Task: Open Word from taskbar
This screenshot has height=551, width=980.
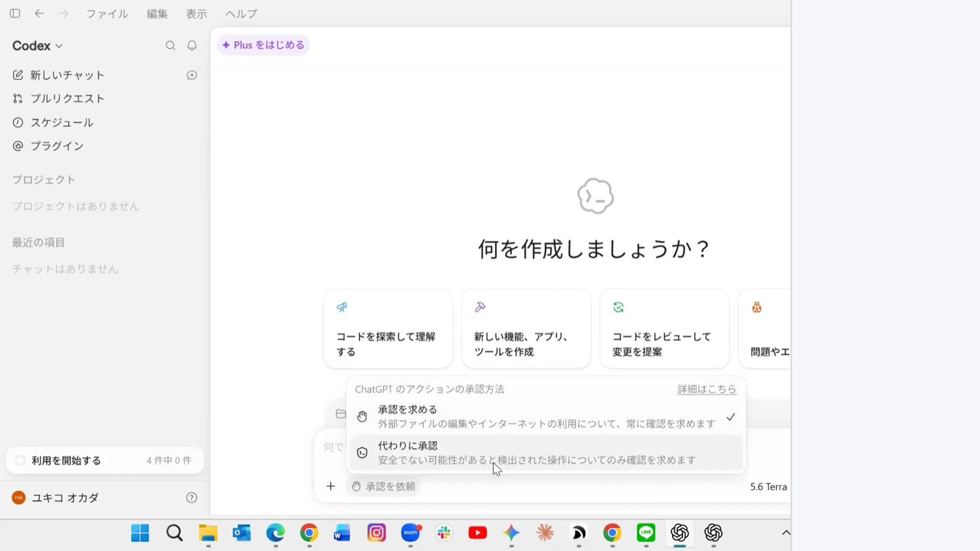Action: pos(342,533)
